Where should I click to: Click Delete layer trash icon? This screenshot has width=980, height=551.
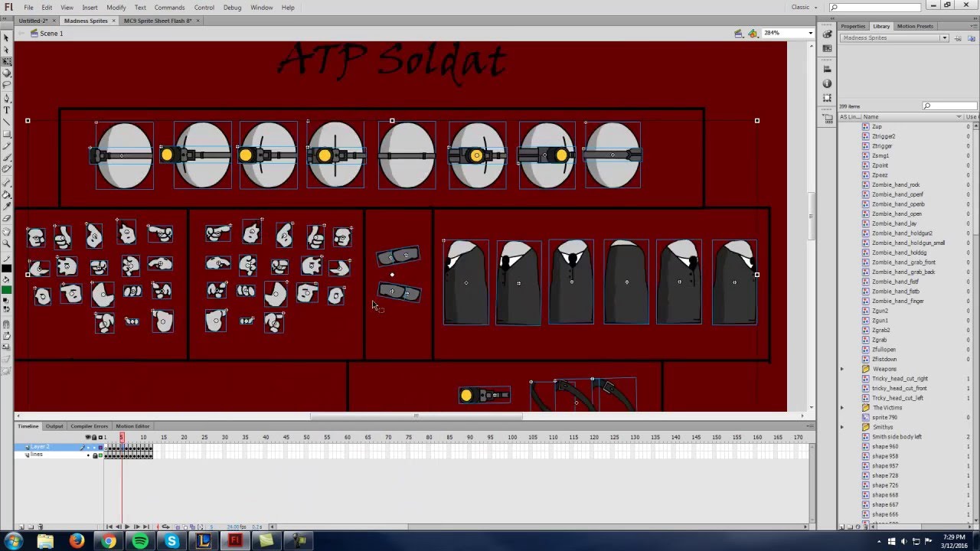click(41, 527)
